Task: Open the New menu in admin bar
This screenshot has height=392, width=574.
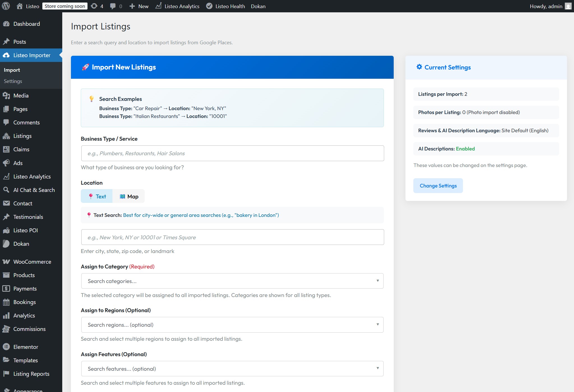Action: click(139, 6)
